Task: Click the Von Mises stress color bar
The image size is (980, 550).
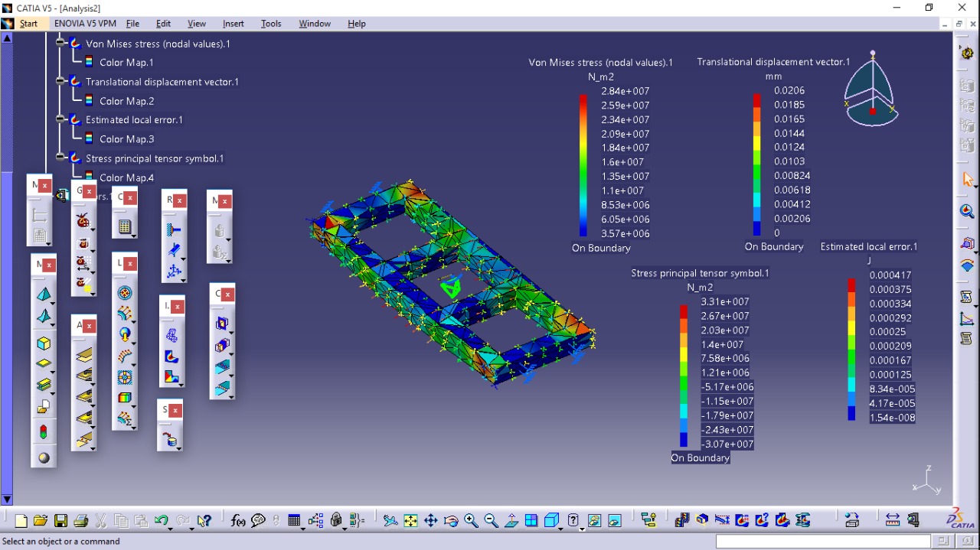Action: coord(583,165)
